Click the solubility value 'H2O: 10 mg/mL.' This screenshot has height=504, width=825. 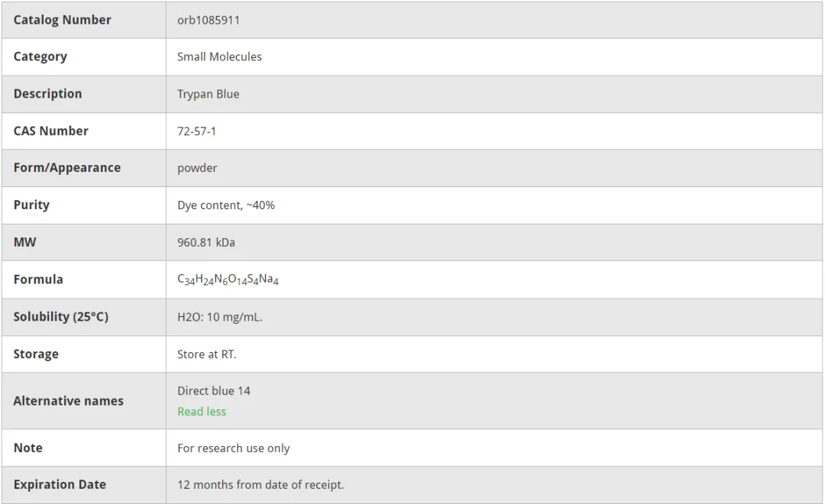[220, 317]
